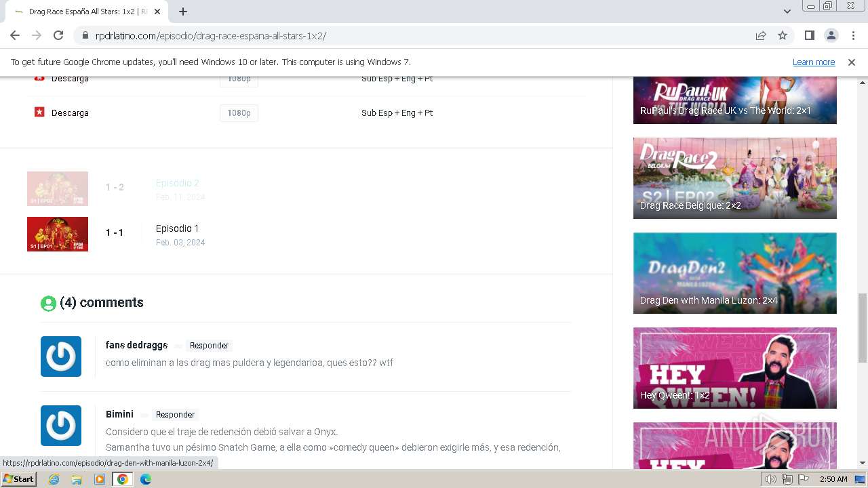
Task: Click the page vertical scrollbar thumb
Action: coord(862,328)
